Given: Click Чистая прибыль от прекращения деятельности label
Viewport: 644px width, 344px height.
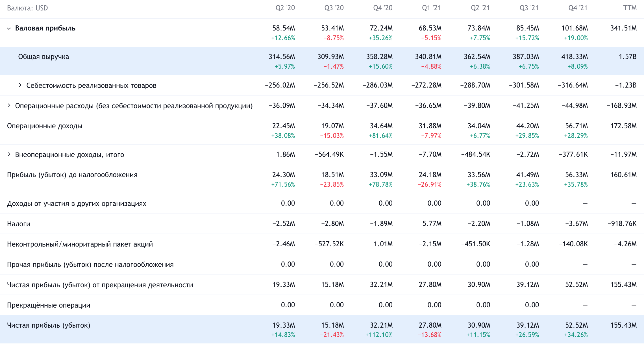Looking at the screenshot, I should [100, 285].
